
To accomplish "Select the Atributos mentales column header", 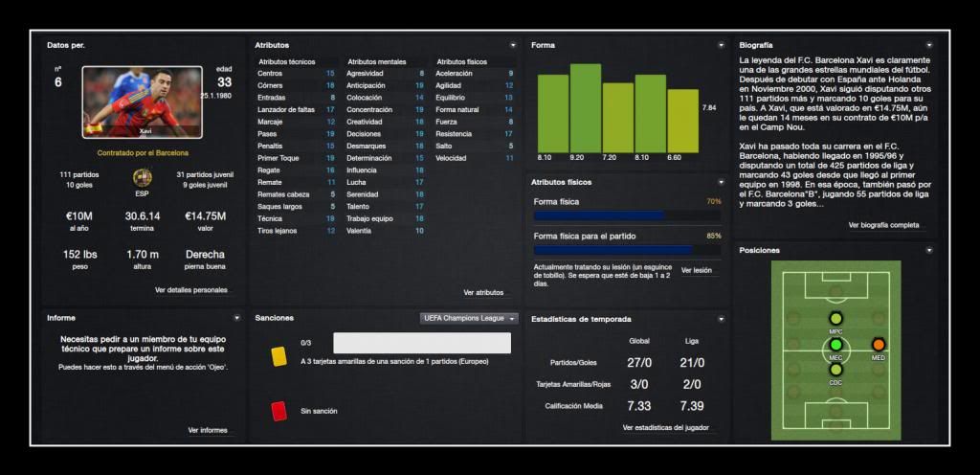I will pos(377,62).
